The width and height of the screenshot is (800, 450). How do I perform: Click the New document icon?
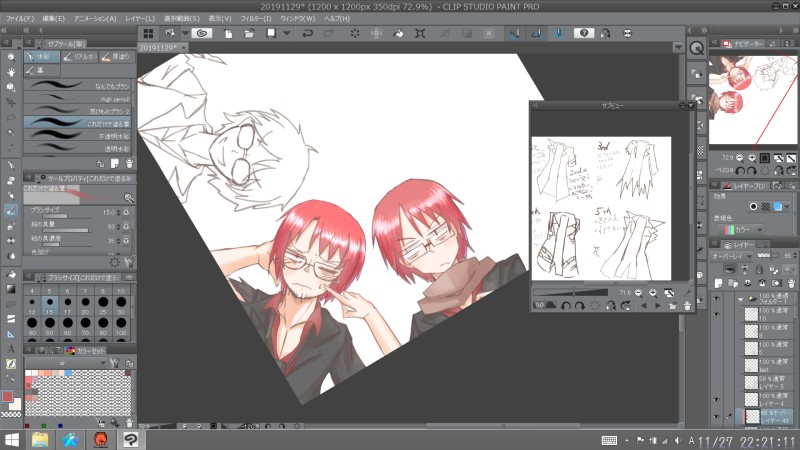pyautogui.click(x=228, y=33)
